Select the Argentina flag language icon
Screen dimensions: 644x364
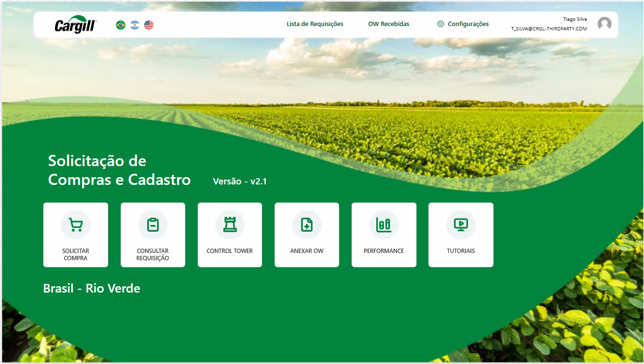[x=135, y=25]
